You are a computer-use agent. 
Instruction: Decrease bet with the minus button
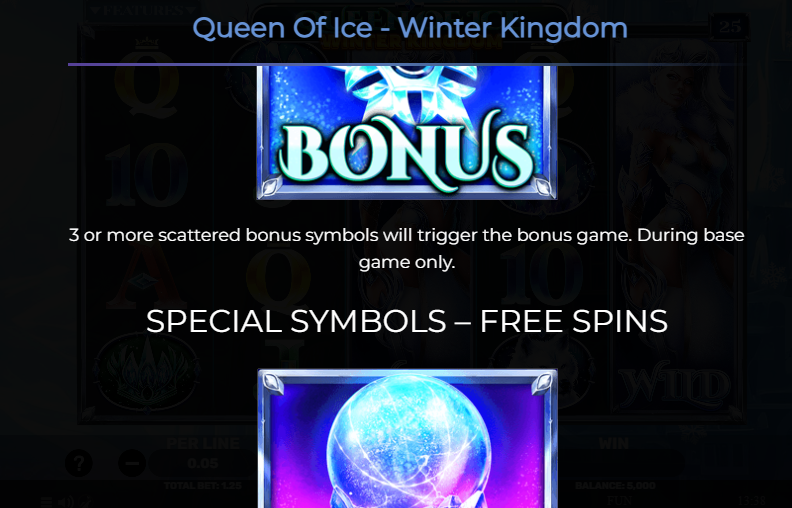132,463
